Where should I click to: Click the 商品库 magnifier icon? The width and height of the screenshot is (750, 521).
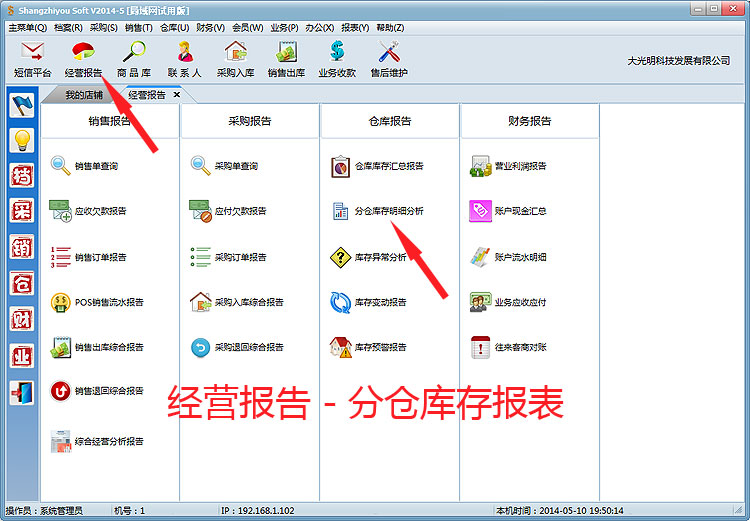[134, 58]
